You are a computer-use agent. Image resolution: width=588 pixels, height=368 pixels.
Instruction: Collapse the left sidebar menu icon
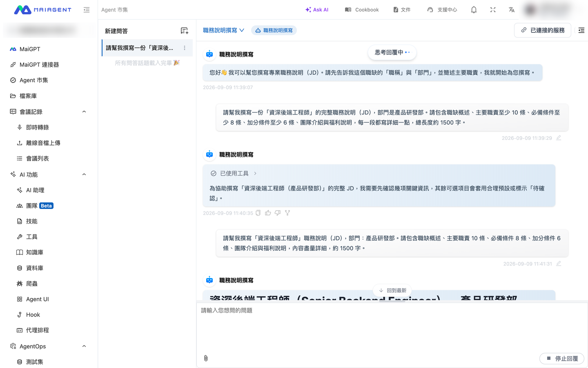87,10
